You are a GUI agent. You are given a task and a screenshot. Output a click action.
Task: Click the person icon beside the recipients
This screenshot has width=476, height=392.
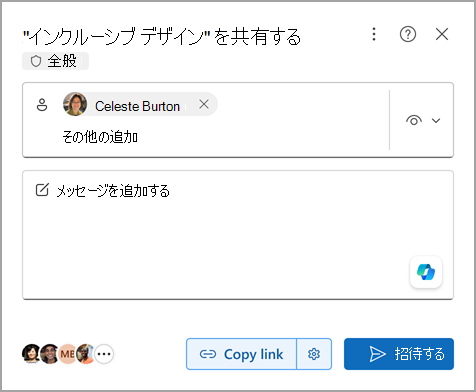(42, 105)
